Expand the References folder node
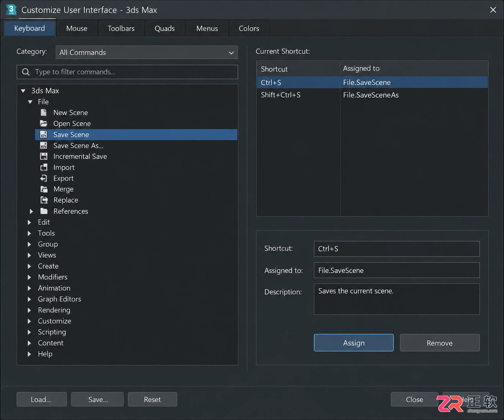Viewport: 504px width, 420px height. pyautogui.click(x=31, y=211)
